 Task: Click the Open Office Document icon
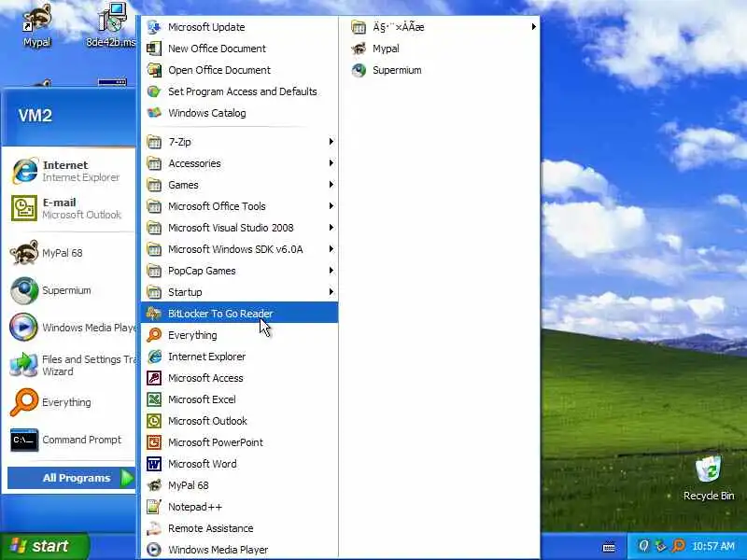point(154,70)
